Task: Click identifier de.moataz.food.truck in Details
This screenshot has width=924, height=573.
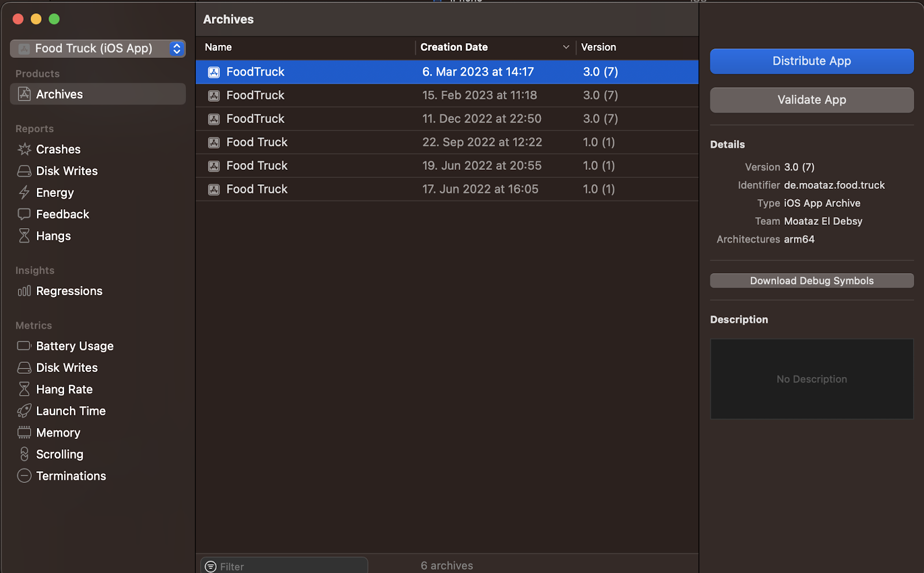Action: click(x=834, y=185)
